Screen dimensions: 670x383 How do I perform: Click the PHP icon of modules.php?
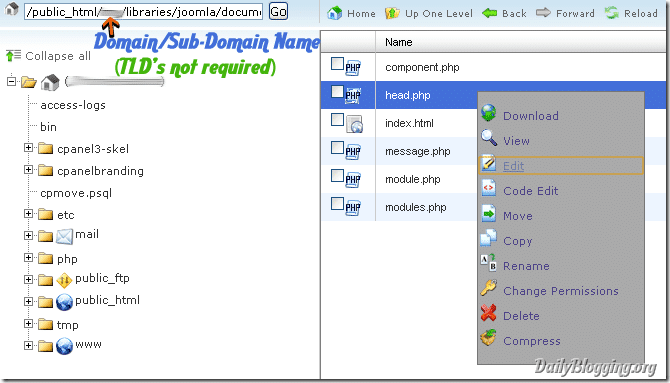coord(353,207)
